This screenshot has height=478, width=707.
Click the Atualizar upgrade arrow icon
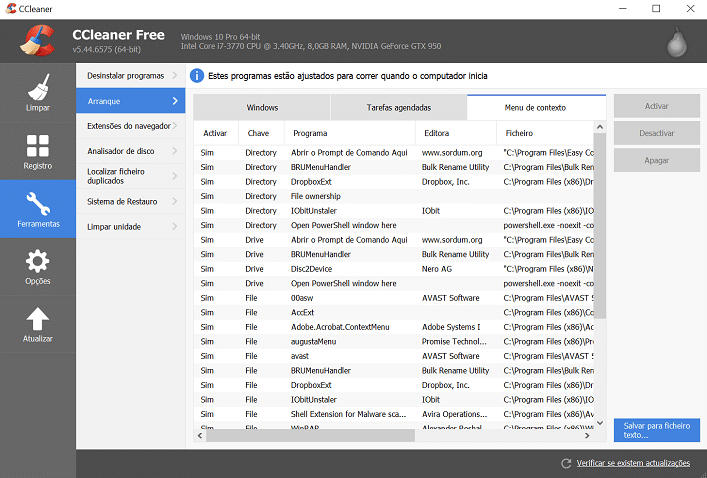(x=38, y=319)
